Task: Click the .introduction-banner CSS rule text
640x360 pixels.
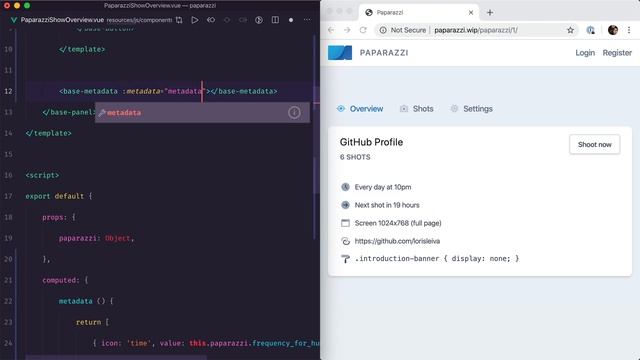Action: tap(437, 258)
